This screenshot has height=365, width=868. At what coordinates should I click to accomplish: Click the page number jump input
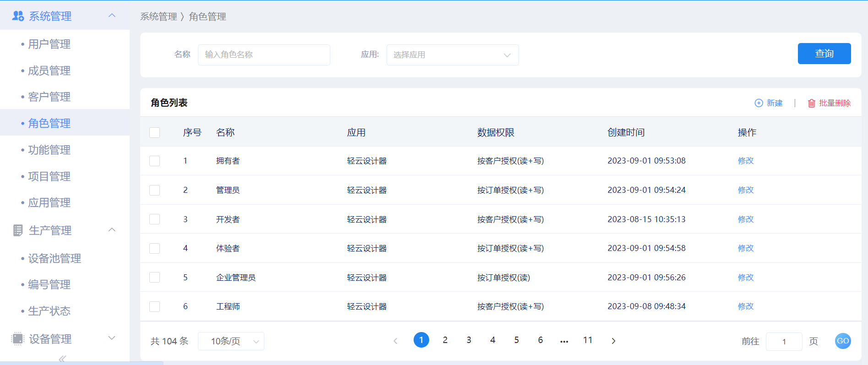[x=784, y=342]
